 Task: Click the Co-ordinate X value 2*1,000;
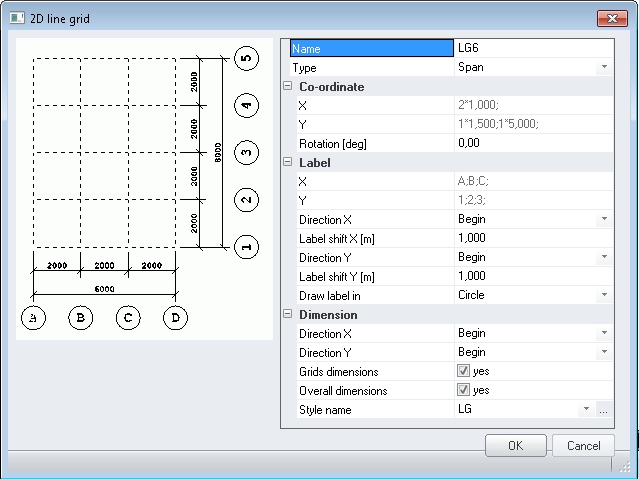tap(533, 105)
